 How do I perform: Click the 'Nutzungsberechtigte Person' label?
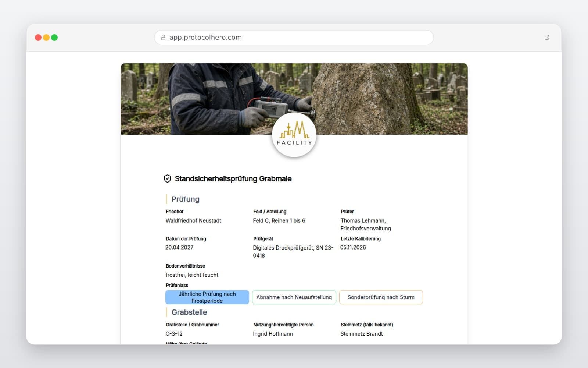tap(283, 325)
